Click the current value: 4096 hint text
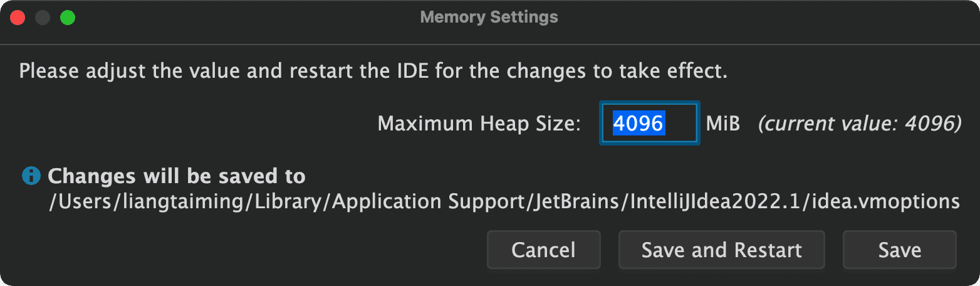980x286 pixels. point(860,124)
